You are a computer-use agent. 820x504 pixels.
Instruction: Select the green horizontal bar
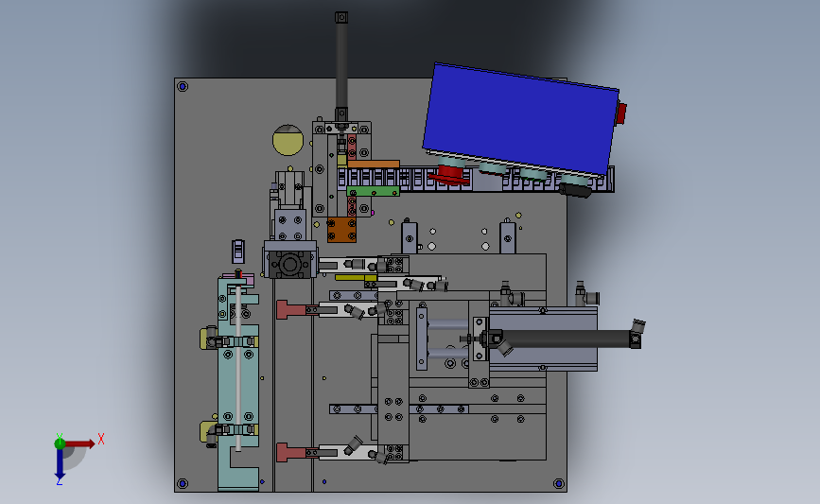(373, 191)
